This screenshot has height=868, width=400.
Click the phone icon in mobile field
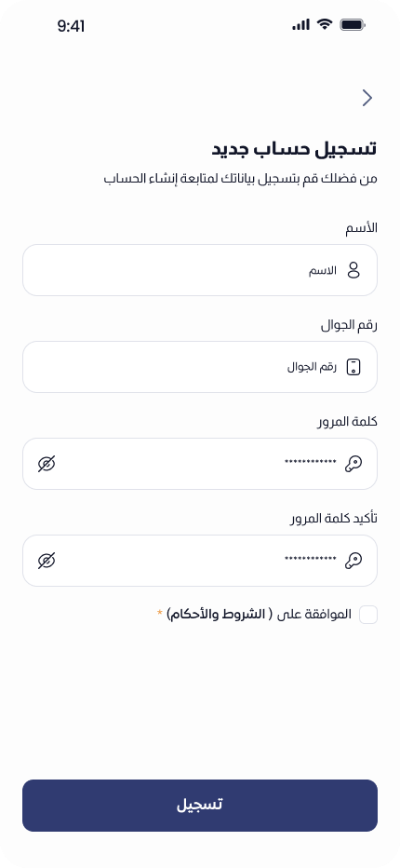(x=353, y=367)
